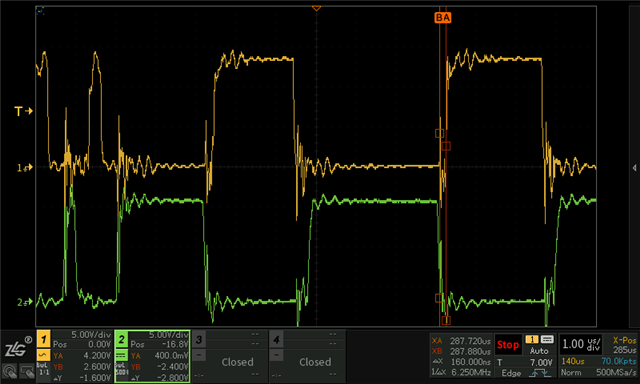Screen dimensions: 640x384
Task: Click the 500MSa/s sample rate readout
Action: click(x=616, y=373)
